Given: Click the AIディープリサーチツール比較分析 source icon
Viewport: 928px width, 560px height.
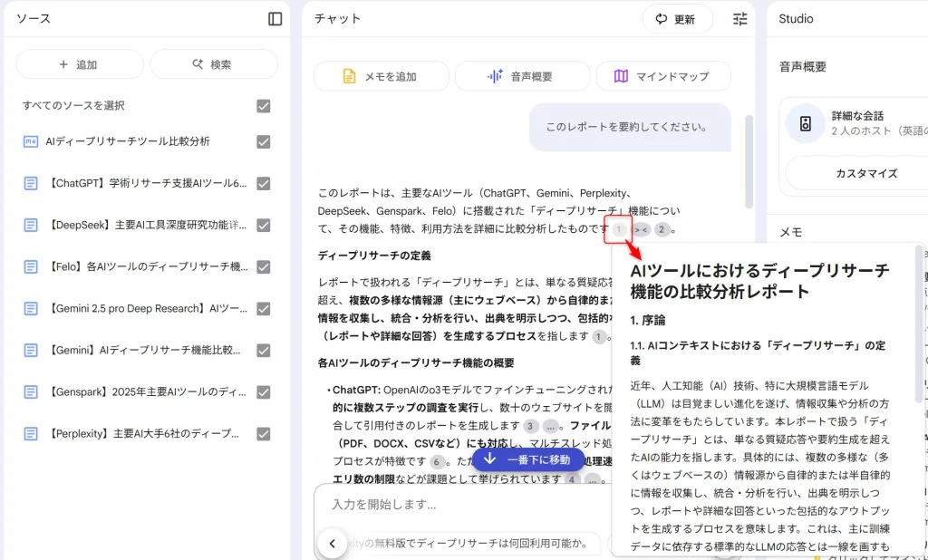Looking at the screenshot, I should pyautogui.click(x=30, y=142).
